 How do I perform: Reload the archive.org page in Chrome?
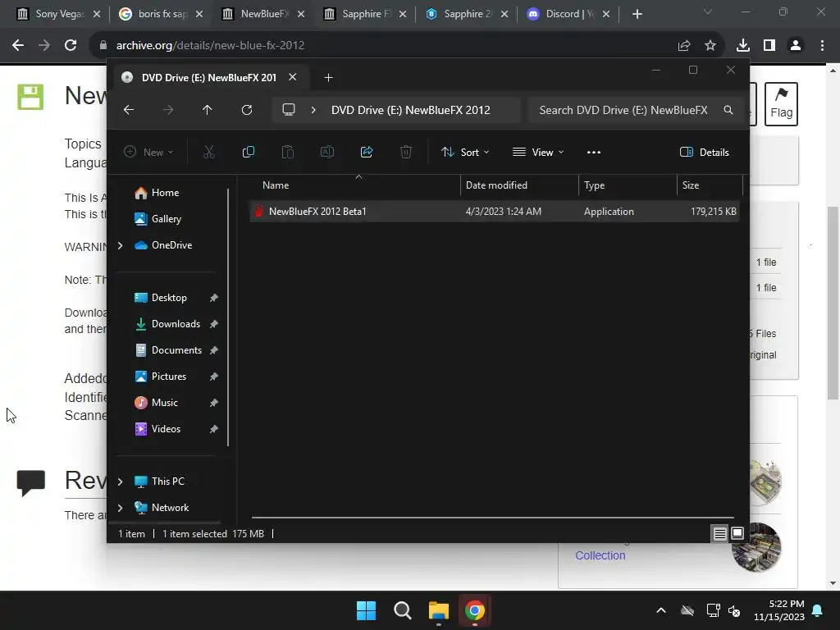point(71,46)
